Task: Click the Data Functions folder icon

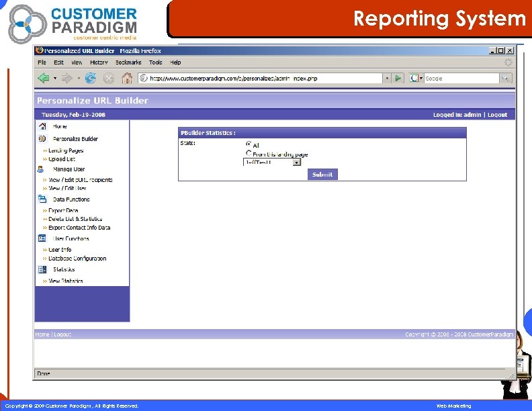Action: [42, 199]
